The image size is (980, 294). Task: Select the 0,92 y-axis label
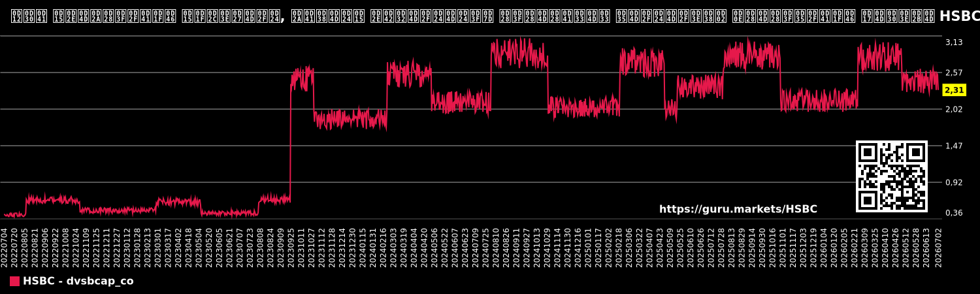click(x=954, y=182)
